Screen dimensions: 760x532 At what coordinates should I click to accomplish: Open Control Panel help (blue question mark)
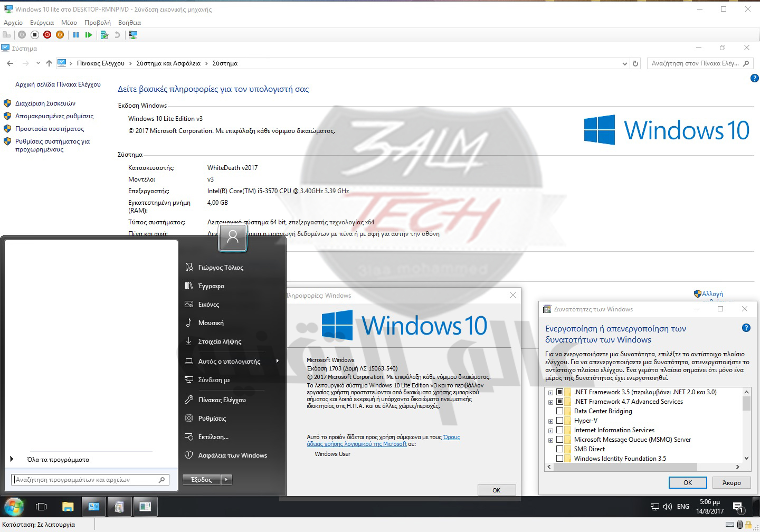pyautogui.click(x=754, y=79)
